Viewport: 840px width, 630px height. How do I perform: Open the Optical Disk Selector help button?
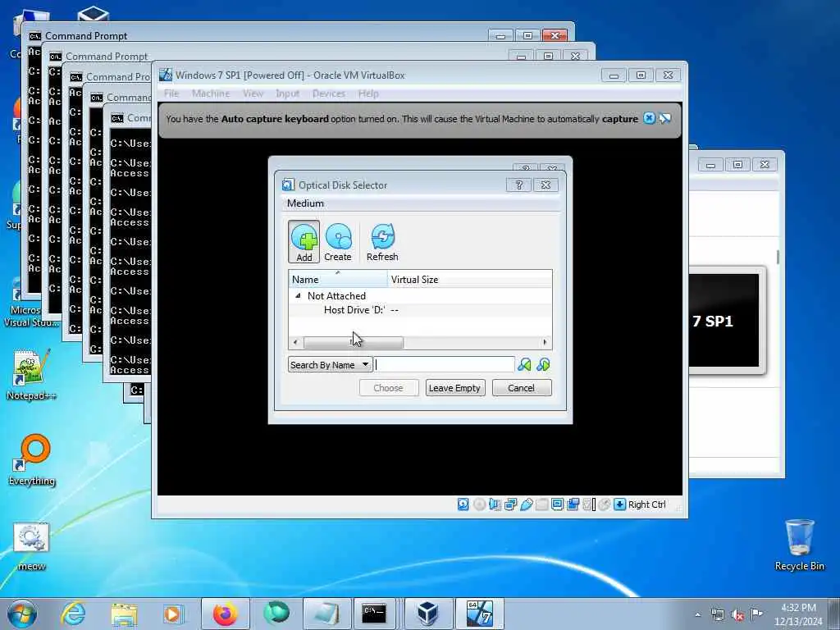point(518,185)
